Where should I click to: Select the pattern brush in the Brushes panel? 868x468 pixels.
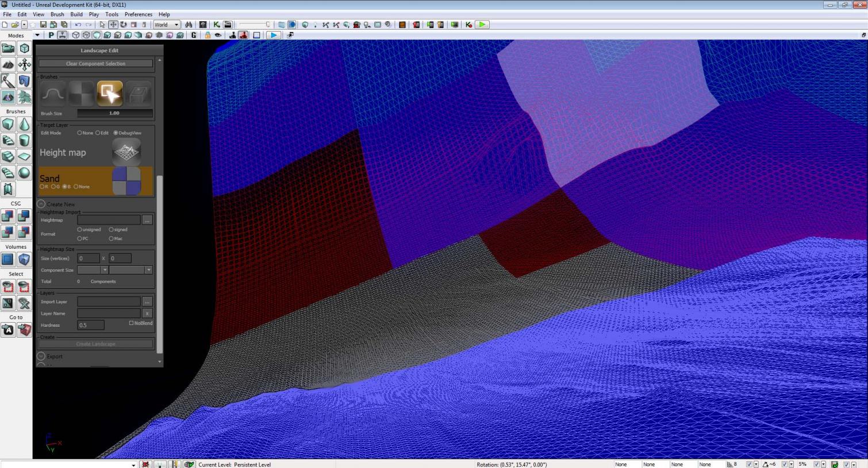[x=81, y=94]
